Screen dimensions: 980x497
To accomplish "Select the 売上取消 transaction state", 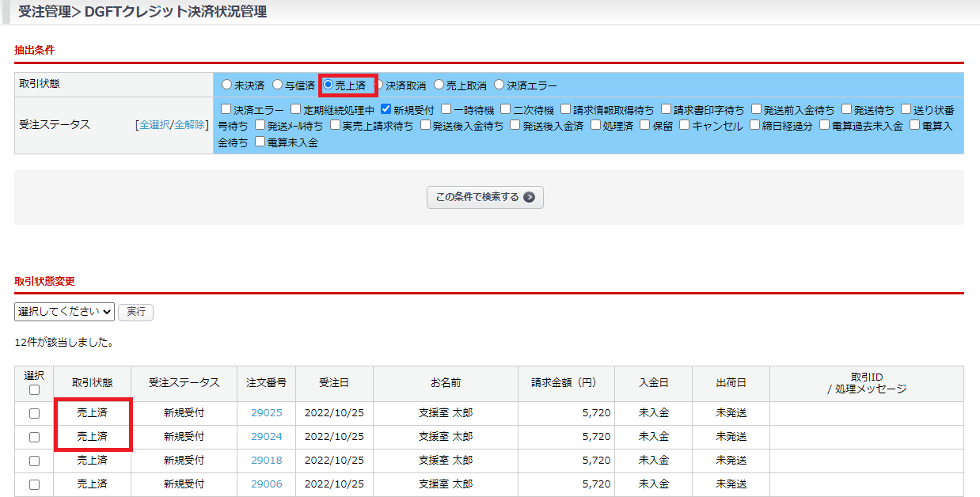I will click(439, 85).
